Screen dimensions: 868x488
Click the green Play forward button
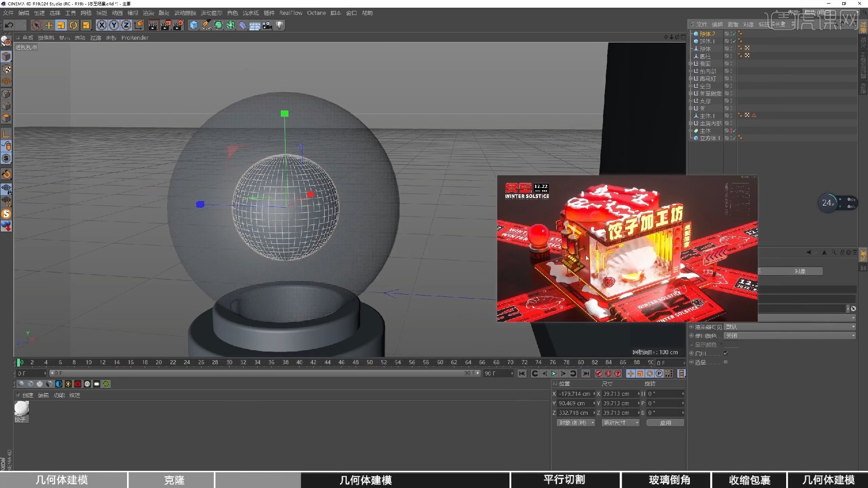coord(554,374)
